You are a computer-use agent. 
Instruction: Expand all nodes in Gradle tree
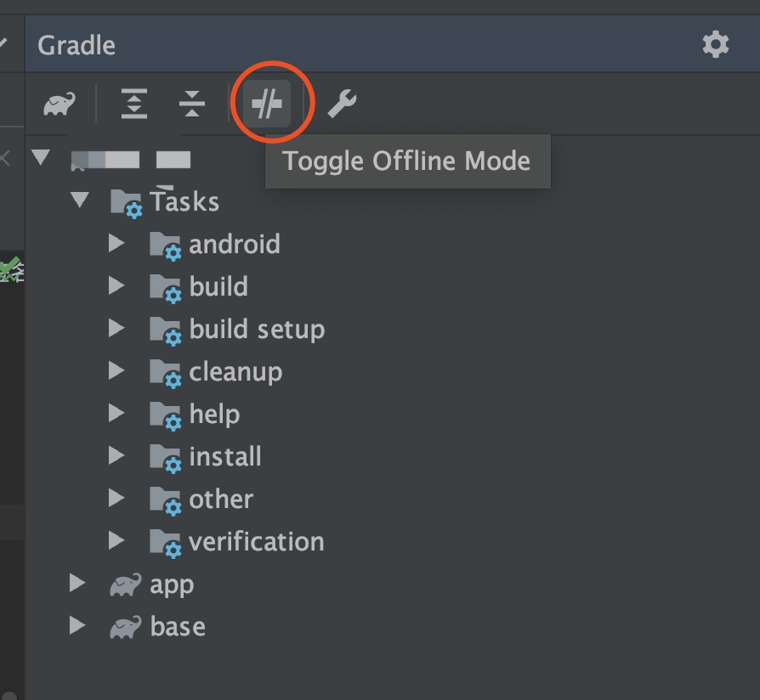[134, 104]
